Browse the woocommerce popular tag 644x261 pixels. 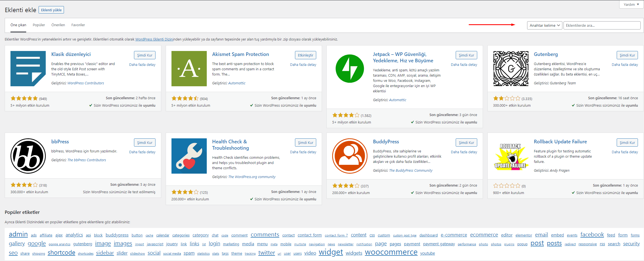point(391,252)
